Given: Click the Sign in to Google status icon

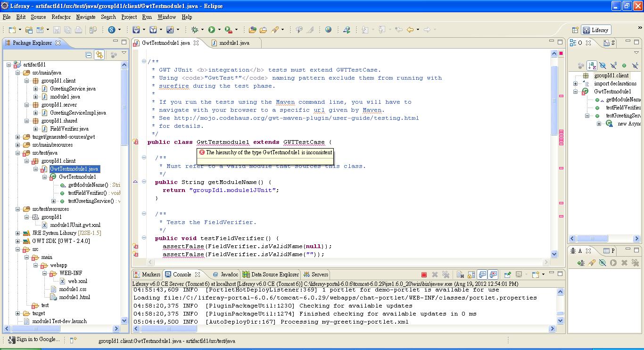Looking at the screenshot, I should (x=11, y=339).
